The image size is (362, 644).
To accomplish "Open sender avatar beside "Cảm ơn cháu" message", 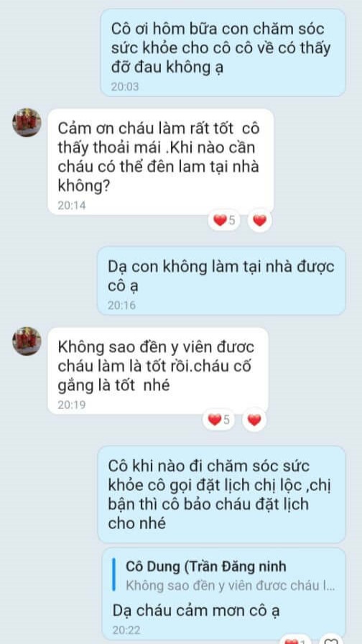I will (x=27, y=122).
